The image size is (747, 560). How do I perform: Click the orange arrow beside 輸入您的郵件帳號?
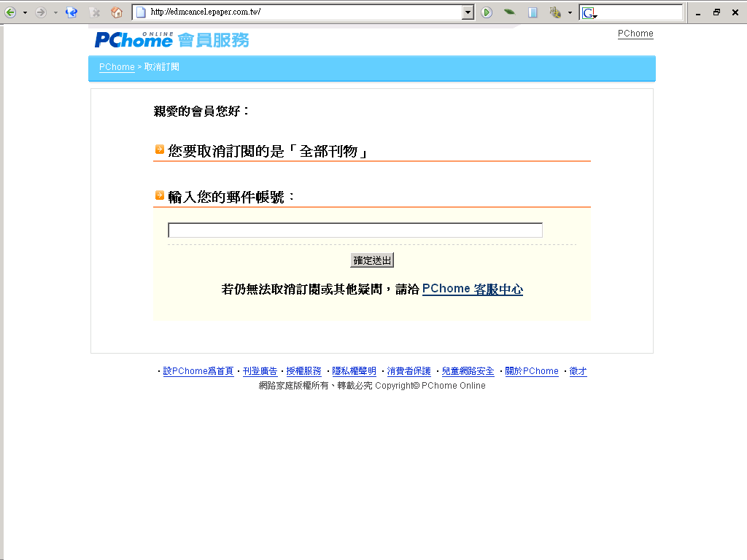point(160,195)
